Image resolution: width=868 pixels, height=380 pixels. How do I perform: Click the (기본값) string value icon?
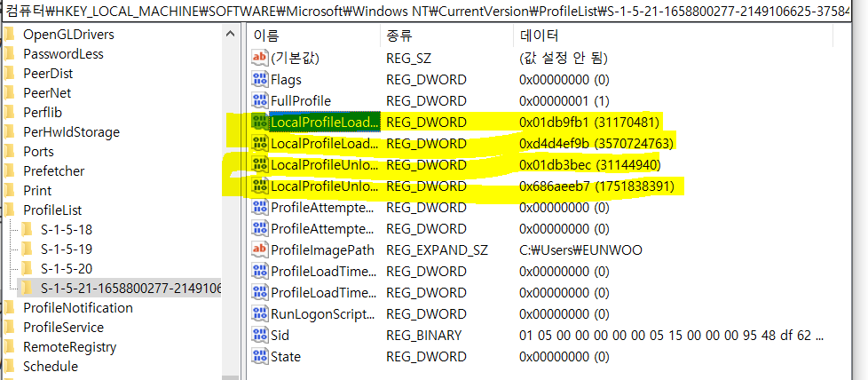(x=260, y=57)
